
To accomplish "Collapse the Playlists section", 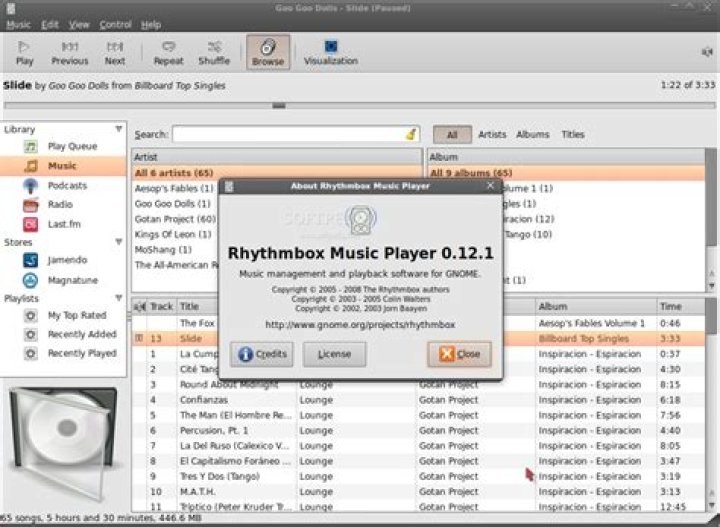I will (118, 298).
